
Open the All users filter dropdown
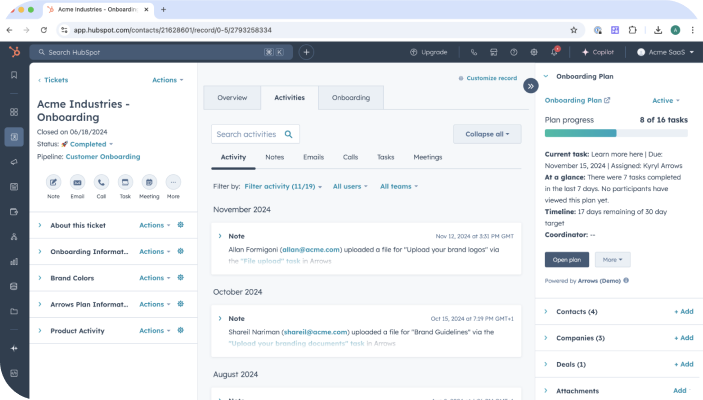350,186
